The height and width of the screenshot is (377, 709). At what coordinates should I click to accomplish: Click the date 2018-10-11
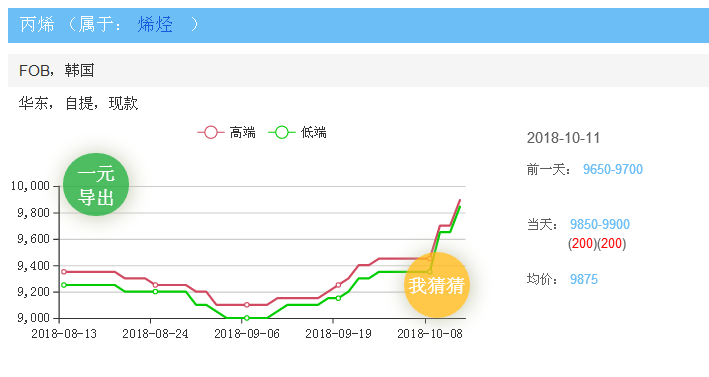point(563,138)
